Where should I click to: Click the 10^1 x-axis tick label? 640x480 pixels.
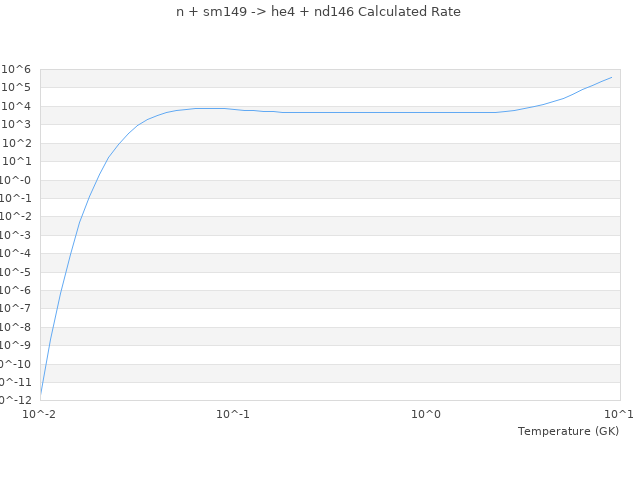[619, 414]
